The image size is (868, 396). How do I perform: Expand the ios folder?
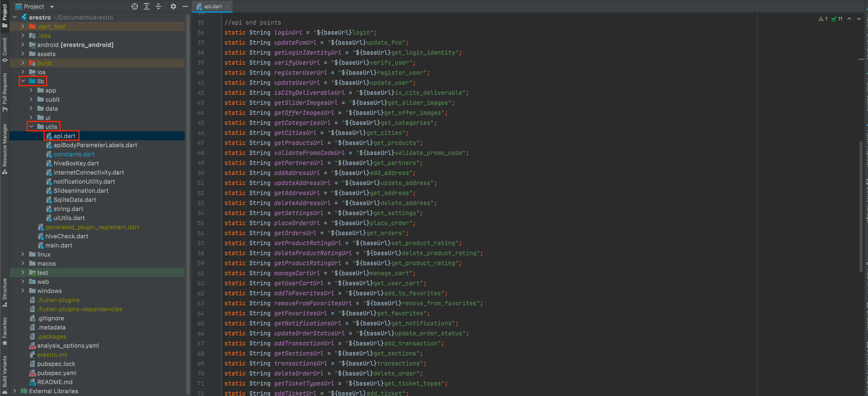click(x=23, y=72)
